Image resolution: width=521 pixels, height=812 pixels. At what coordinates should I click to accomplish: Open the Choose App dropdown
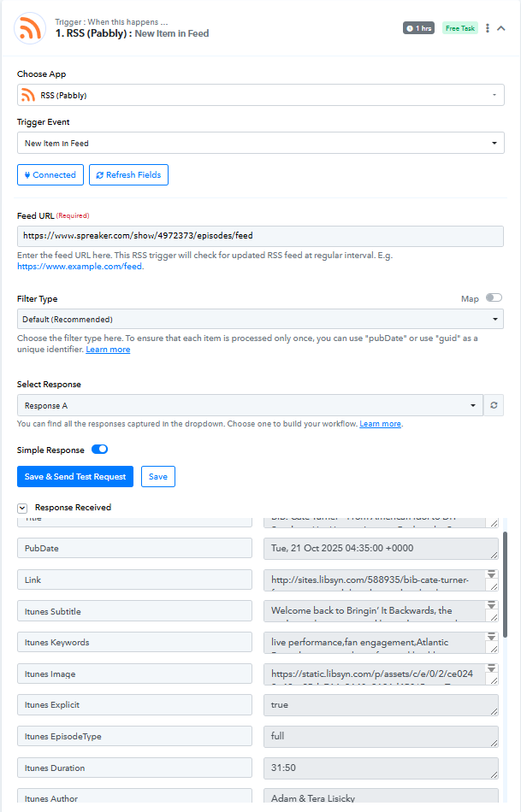(x=260, y=95)
